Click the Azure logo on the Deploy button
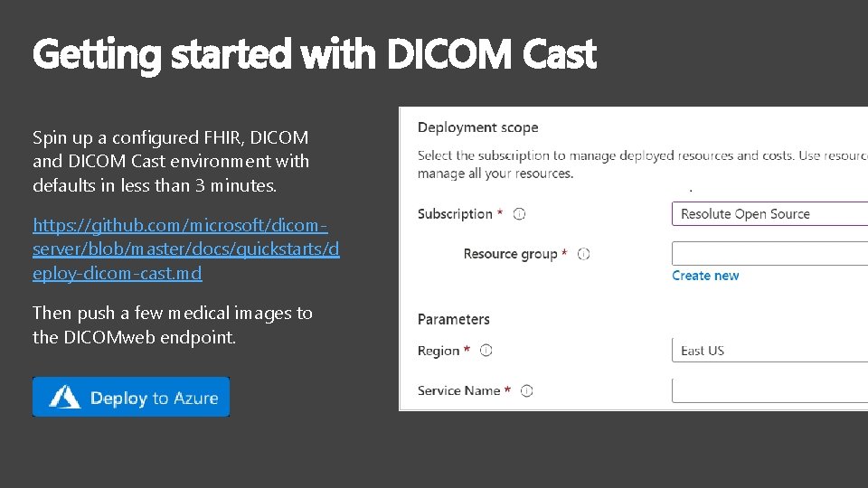868x488 pixels. click(x=64, y=398)
